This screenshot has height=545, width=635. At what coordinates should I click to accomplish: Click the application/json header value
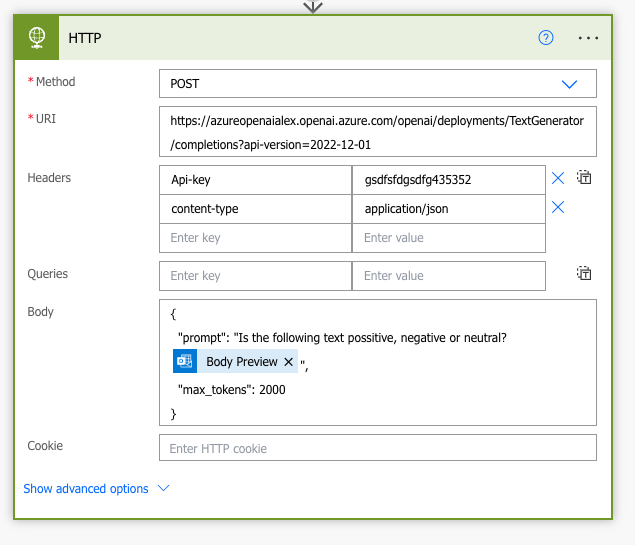(448, 209)
